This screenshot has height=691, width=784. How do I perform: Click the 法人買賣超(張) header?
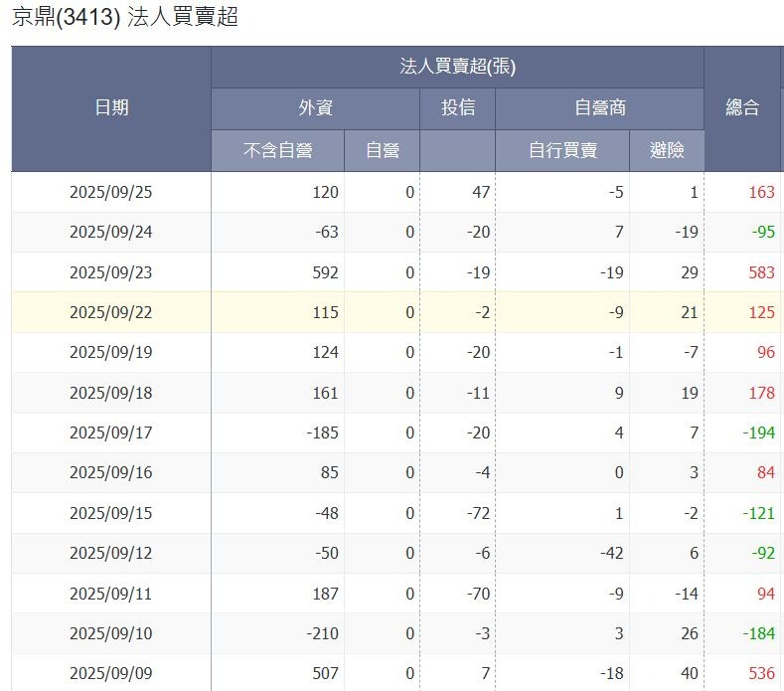pos(457,67)
